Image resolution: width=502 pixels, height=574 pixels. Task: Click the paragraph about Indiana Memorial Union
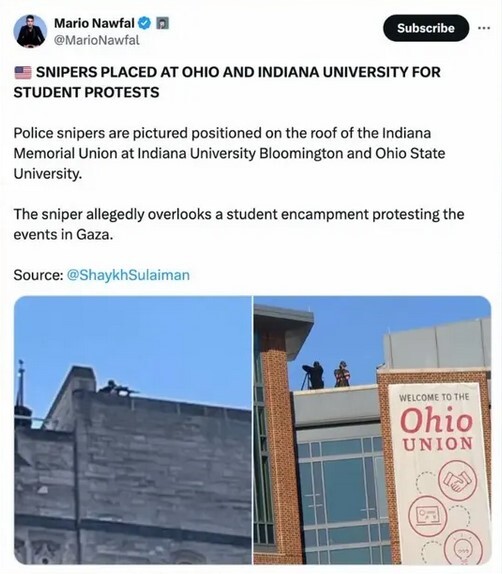(x=229, y=153)
